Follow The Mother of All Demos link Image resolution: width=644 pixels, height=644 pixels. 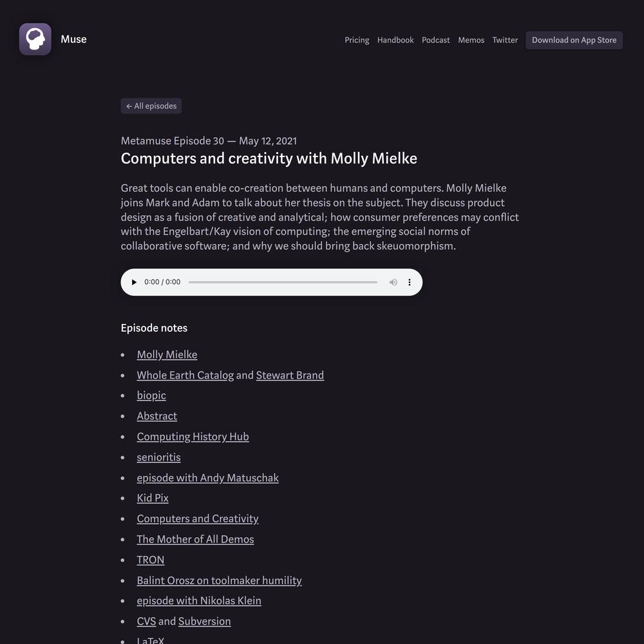[195, 539]
